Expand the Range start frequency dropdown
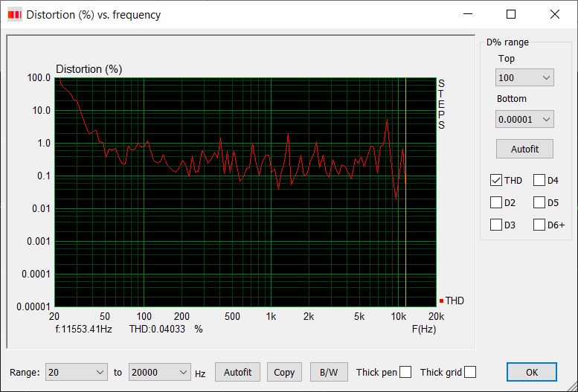This screenshot has height=392, width=578. (77, 372)
